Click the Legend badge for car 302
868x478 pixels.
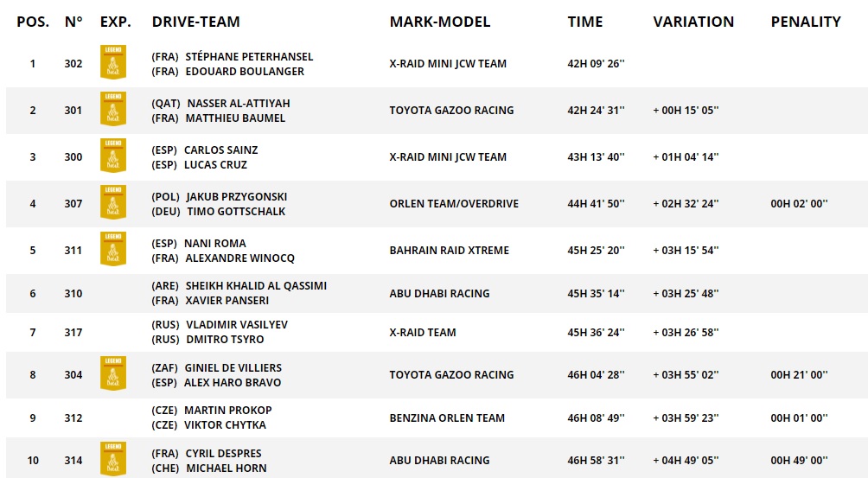pos(113,63)
